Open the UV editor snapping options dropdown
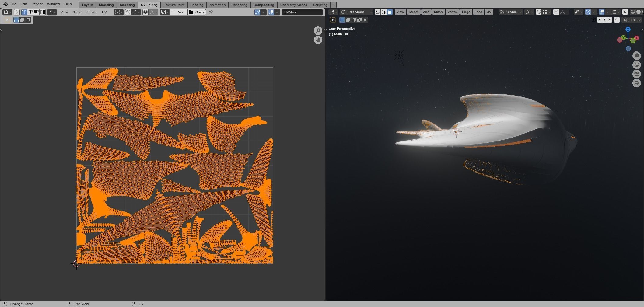Screen dimensions: 644x307 (136, 12)
